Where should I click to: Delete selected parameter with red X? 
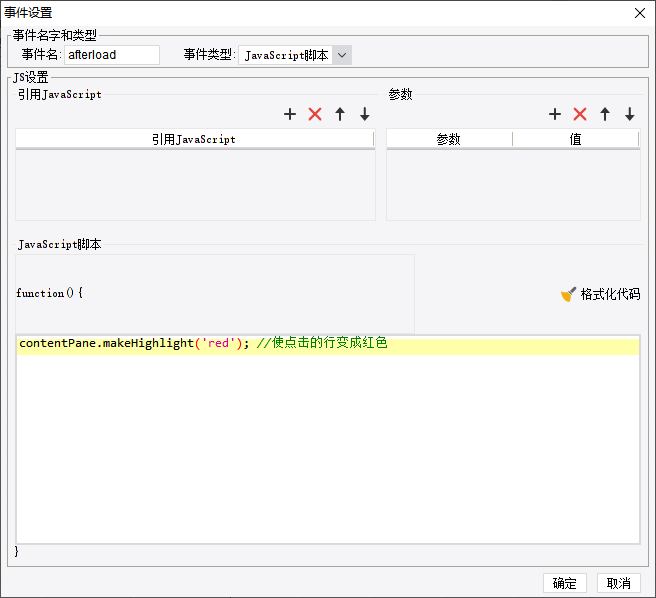click(x=580, y=114)
